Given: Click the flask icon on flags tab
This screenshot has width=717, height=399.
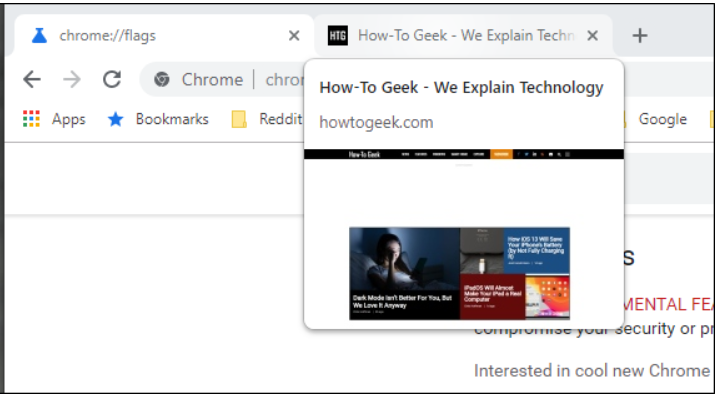Looking at the screenshot, I should coord(39,35).
